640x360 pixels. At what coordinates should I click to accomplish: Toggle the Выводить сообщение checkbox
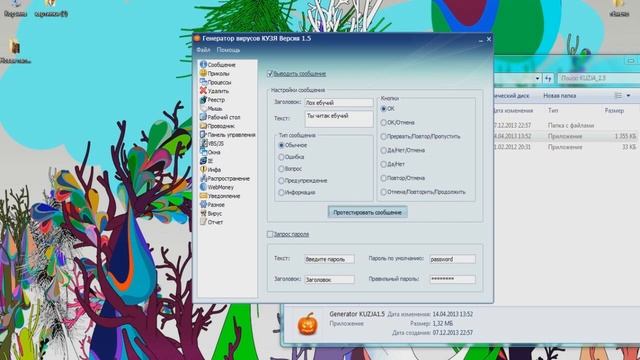270,73
